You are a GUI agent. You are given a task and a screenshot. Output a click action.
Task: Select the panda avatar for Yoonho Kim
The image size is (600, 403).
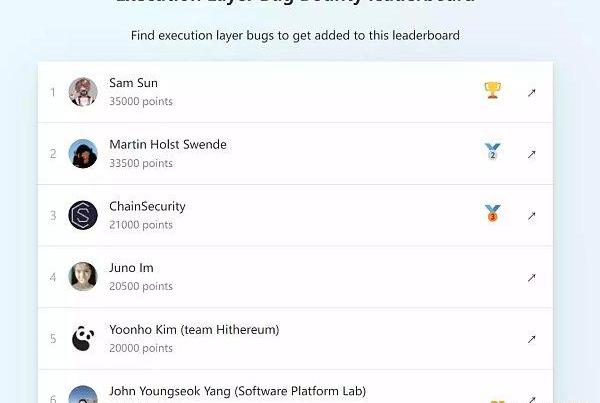click(83, 338)
